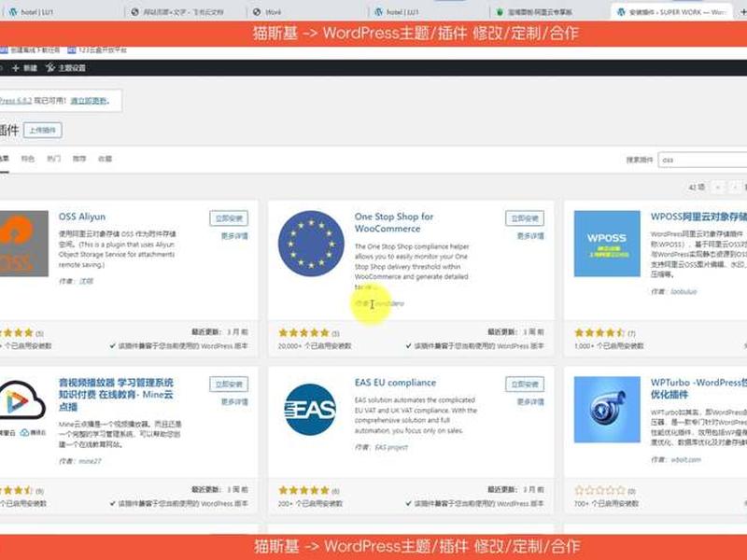Viewport: 747px width, 560px height.
Task: Click the Mine云点播 star rating
Action: click(x=16, y=490)
